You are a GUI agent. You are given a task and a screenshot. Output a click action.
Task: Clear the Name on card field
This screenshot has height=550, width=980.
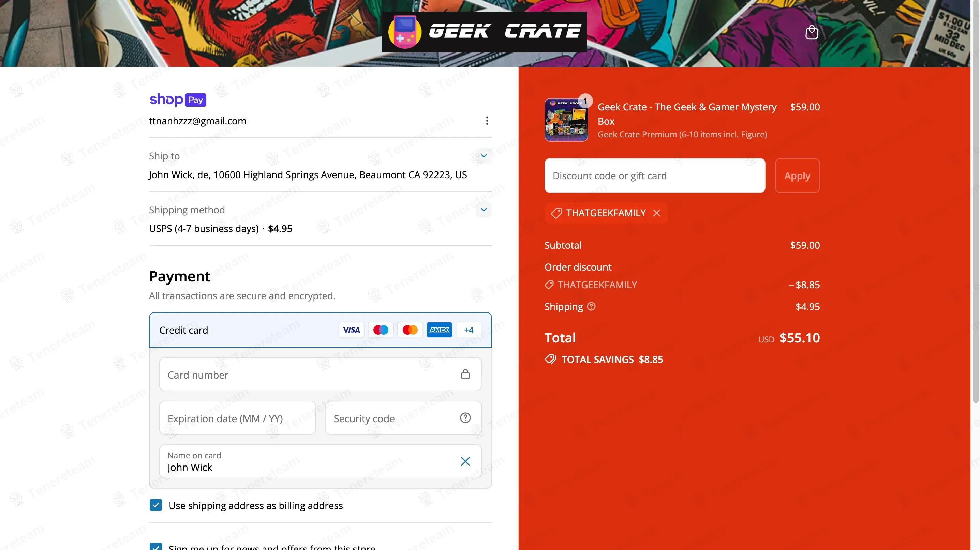465,461
